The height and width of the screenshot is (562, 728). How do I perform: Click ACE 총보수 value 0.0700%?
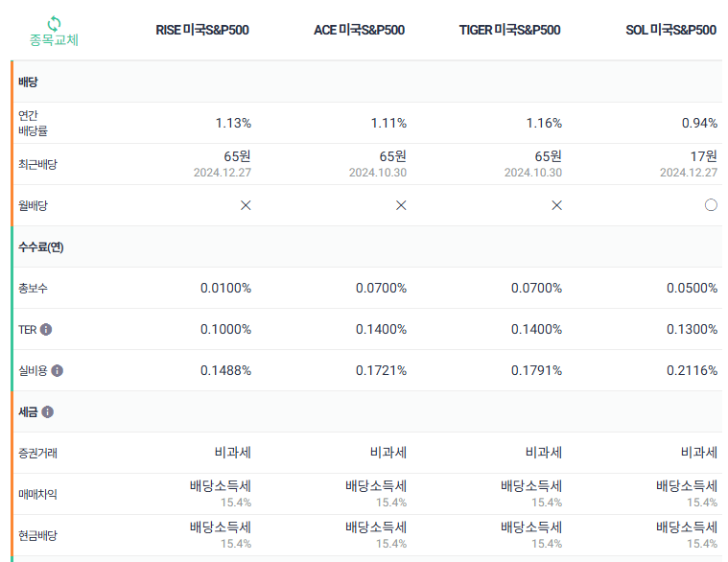click(381, 289)
